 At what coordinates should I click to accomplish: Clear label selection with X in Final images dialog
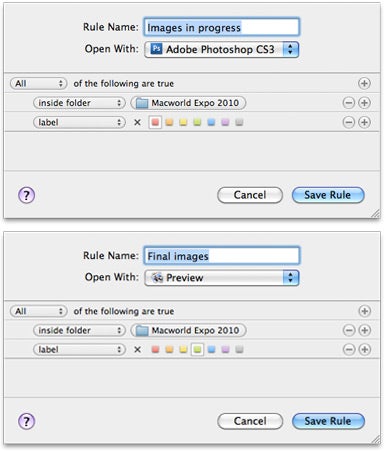[137, 350]
